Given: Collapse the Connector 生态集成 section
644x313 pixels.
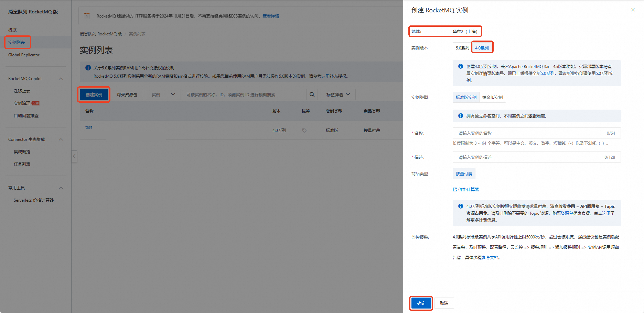Looking at the screenshot, I should (x=61, y=139).
